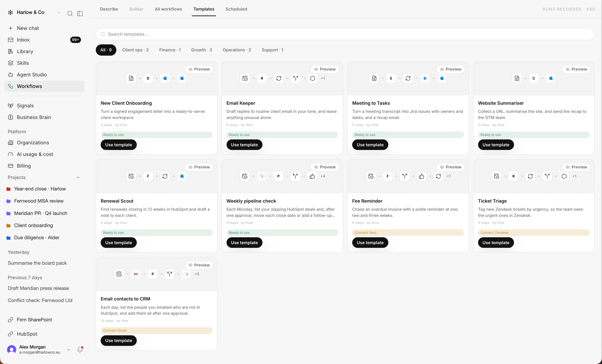Open the sidebar search icon

coord(70,13)
